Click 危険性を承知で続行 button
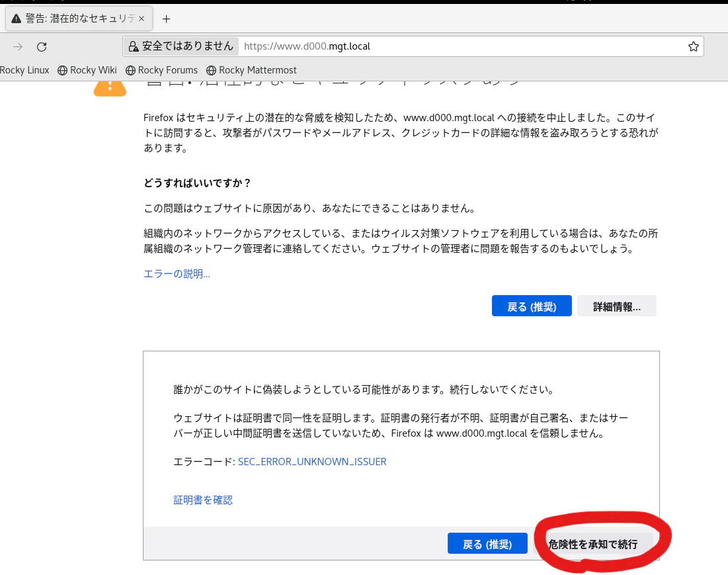 pyautogui.click(x=593, y=544)
